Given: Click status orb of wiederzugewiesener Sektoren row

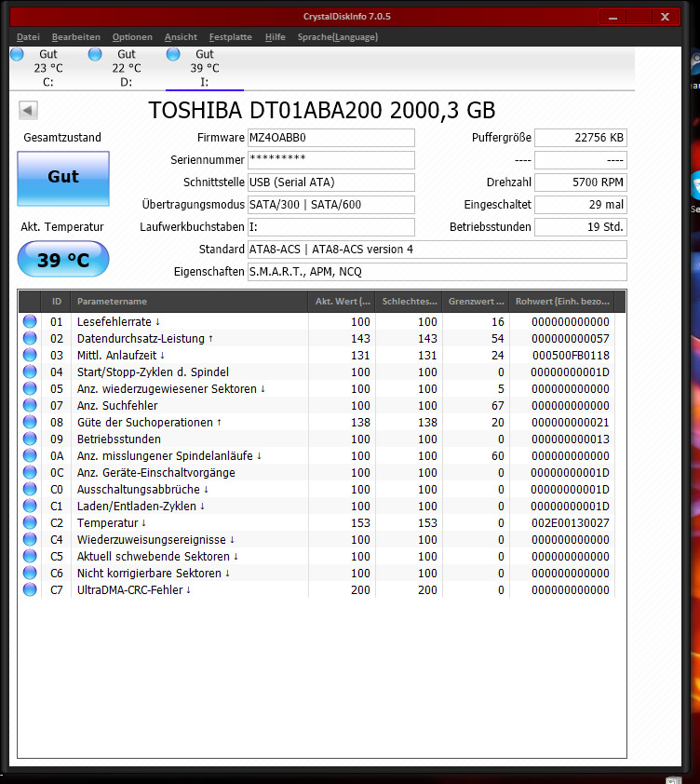Looking at the screenshot, I should click(30, 388).
